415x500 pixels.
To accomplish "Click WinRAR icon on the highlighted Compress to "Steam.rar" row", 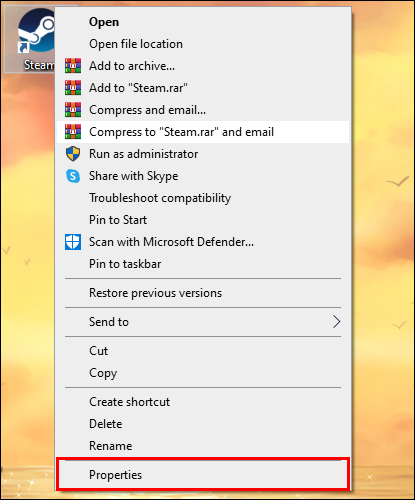I will (x=73, y=132).
